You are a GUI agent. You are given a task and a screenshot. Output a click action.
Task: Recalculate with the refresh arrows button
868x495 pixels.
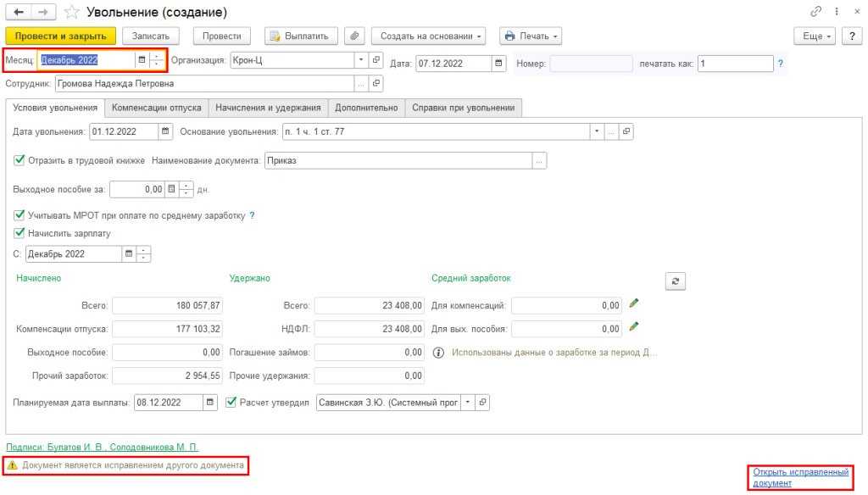pyautogui.click(x=675, y=281)
